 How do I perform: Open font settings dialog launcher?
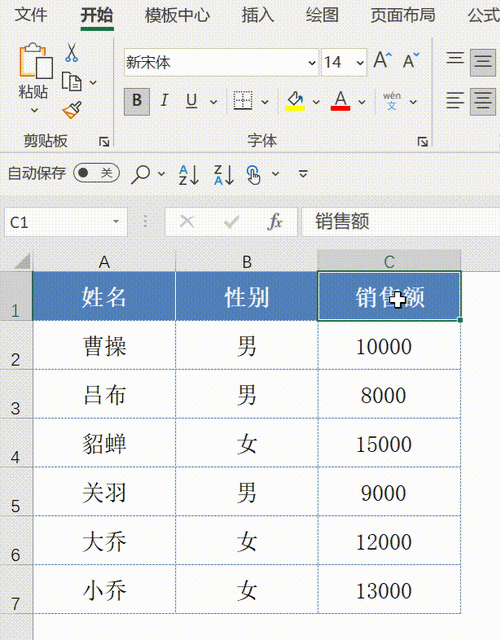point(422,141)
